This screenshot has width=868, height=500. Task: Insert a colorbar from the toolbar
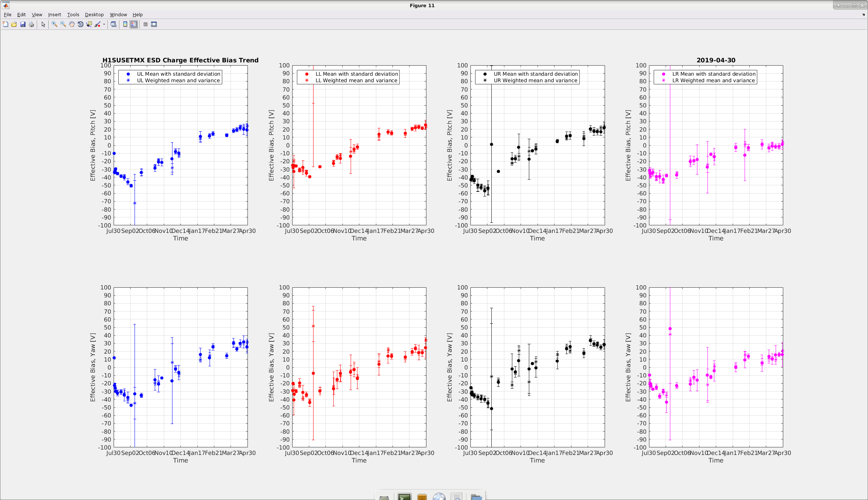[125, 24]
